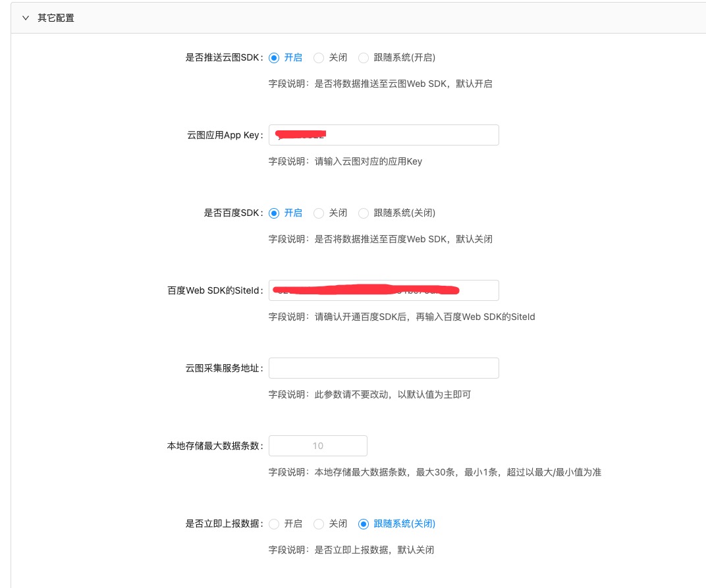706x588 pixels.
Task: Click the empty 云图采集服务地址 input box
Action: point(383,368)
